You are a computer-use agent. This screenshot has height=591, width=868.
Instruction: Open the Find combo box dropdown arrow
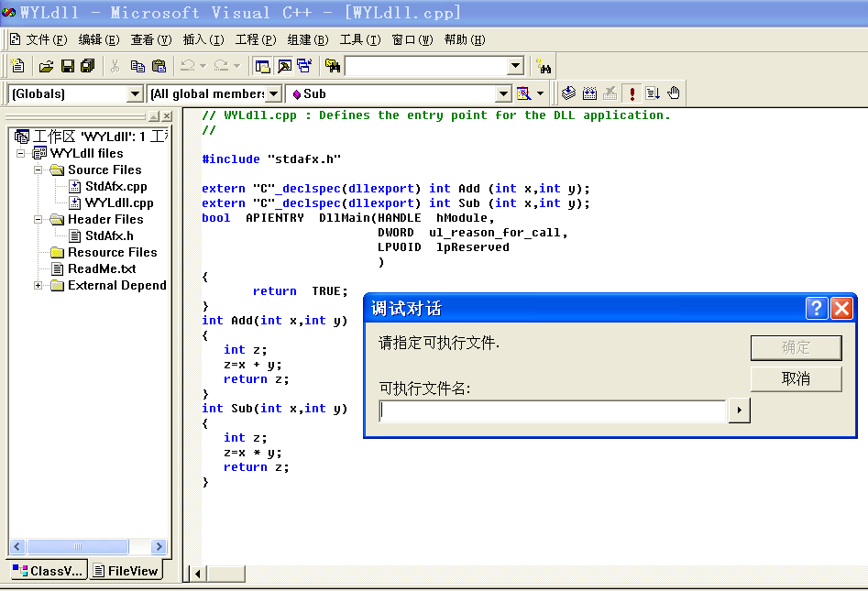(x=515, y=66)
